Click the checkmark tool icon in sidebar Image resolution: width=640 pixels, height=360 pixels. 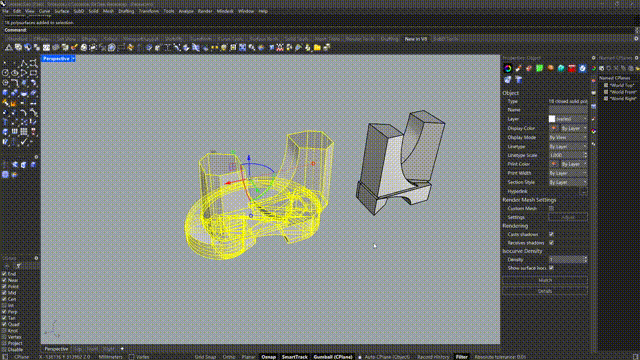(24, 142)
